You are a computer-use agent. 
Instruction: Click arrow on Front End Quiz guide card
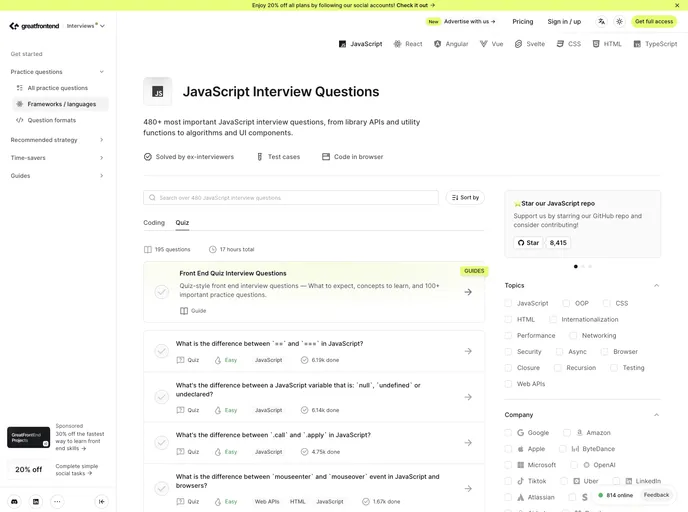pos(467,292)
